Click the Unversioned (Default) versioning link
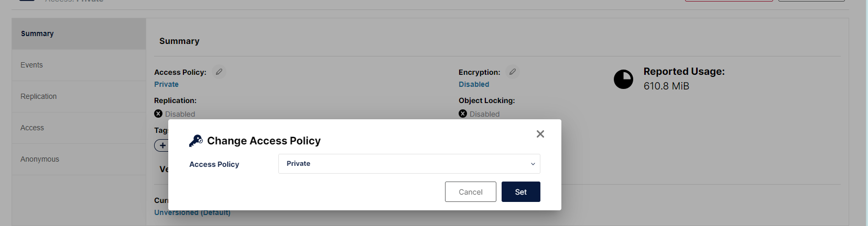868x226 pixels. pos(192,212)
